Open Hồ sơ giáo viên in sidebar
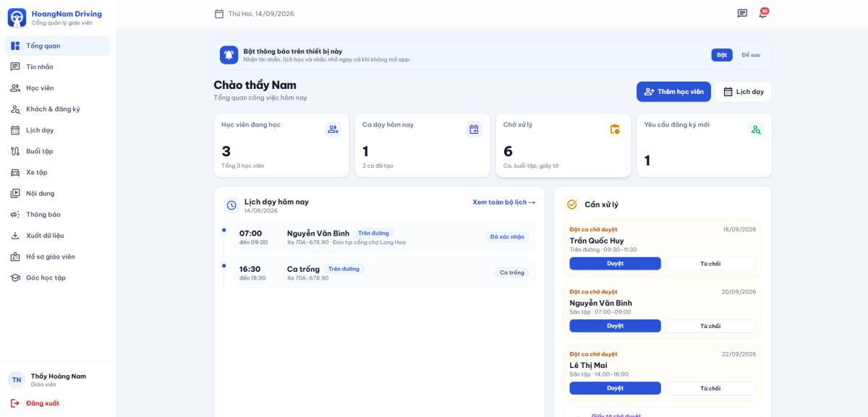 [57, 257]
